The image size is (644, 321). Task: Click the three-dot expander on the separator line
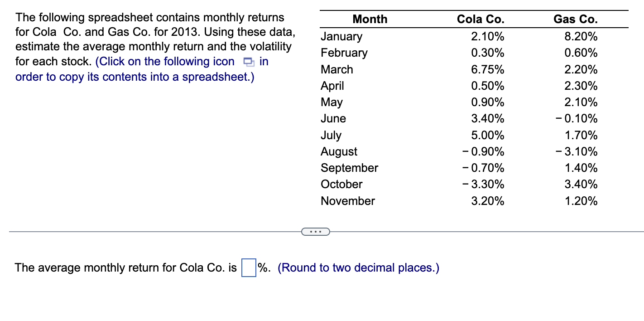tap(316, 231)
